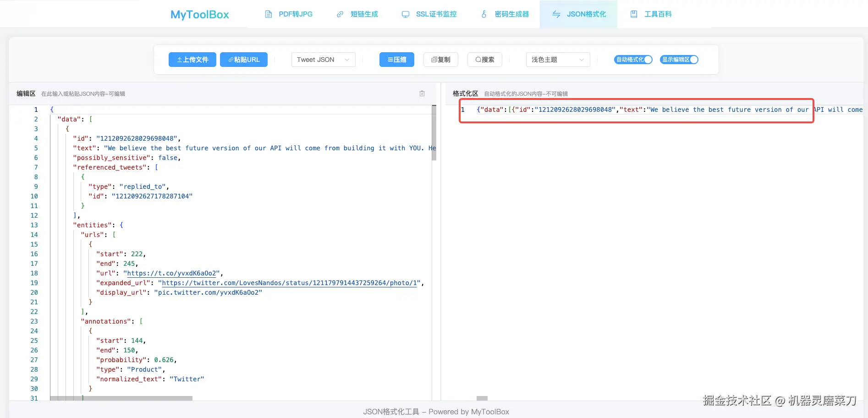Click the "data": [ line in the editor
868x418 pixels.
(75, 119)
